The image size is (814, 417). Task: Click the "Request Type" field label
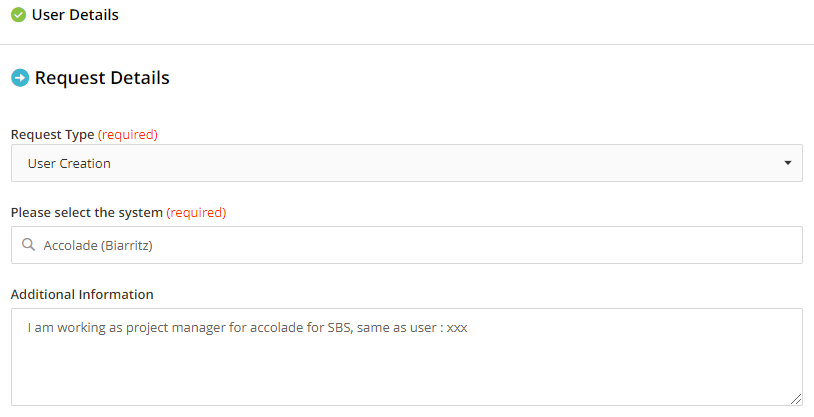pos(52,134)
